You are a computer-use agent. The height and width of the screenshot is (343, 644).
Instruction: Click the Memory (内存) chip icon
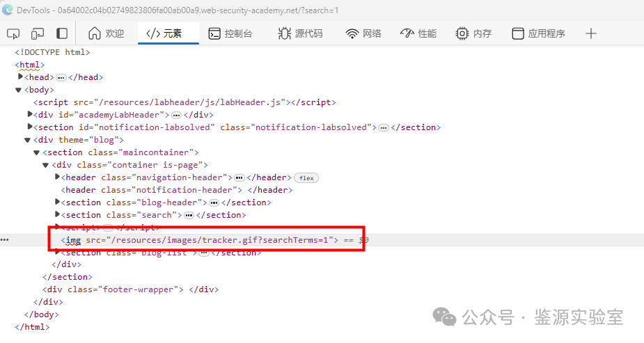[462, 33]
